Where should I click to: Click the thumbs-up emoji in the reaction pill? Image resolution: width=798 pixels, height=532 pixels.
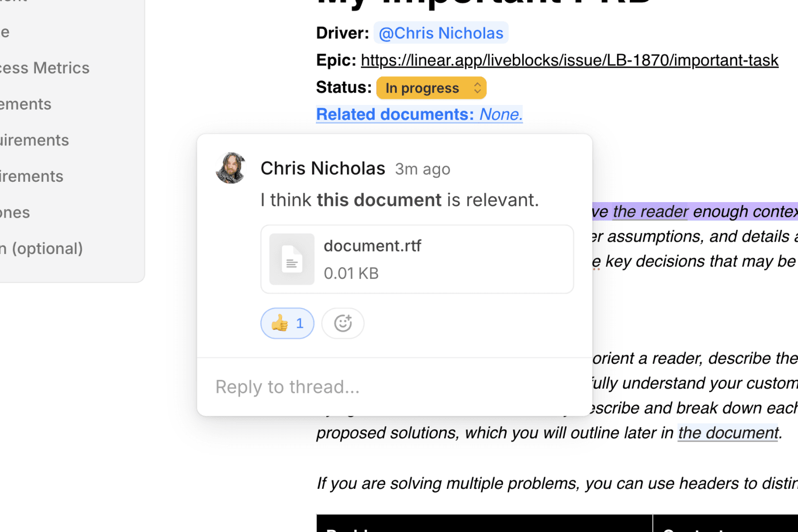click(x=280, y=323)
